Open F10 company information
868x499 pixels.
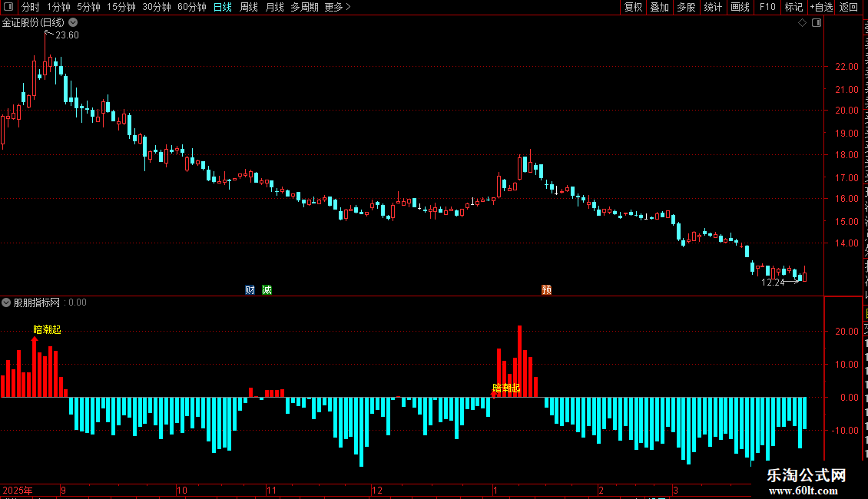[767, 7]
